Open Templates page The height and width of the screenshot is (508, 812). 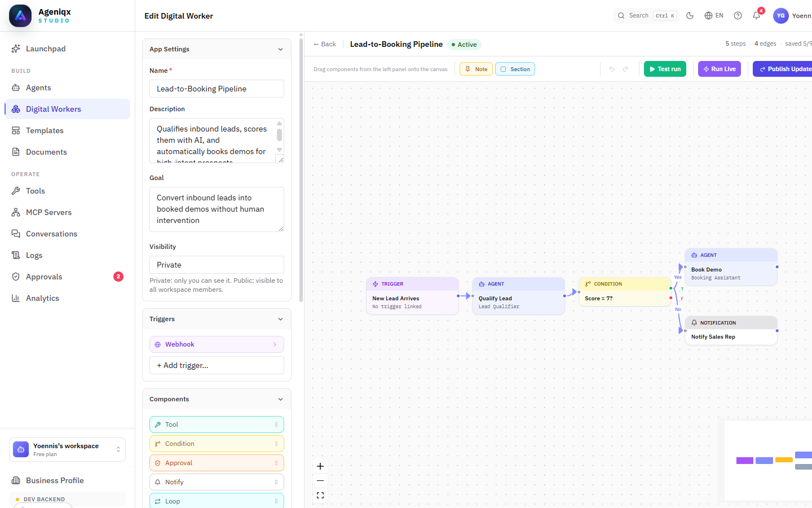[67, 130]
